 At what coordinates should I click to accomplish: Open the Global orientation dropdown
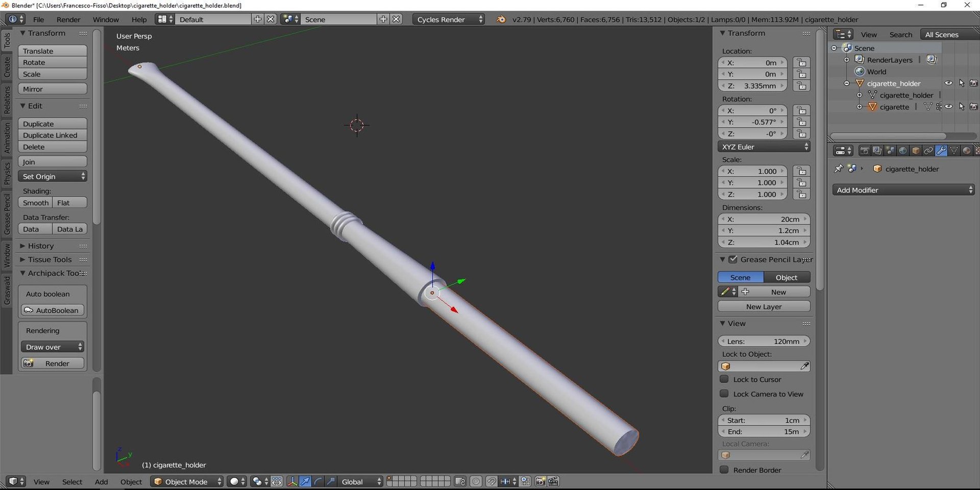360,481
